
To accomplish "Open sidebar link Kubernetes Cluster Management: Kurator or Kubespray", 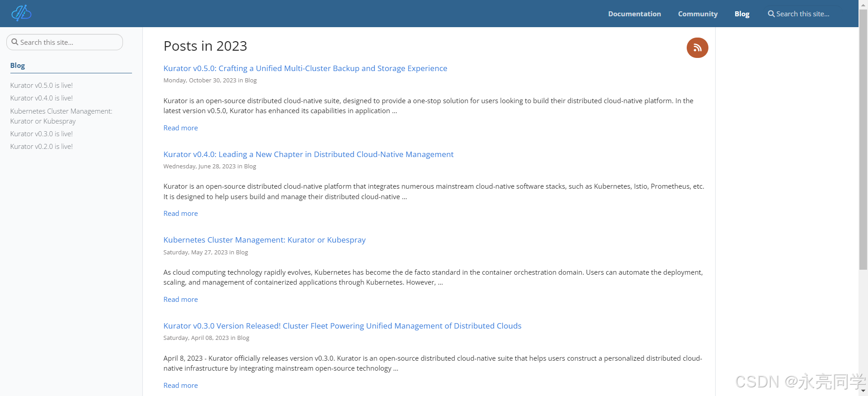I will click(61, 116).
